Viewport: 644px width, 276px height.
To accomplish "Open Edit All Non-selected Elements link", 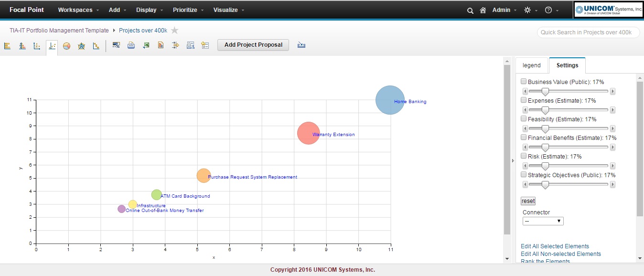I will [561, 254].
